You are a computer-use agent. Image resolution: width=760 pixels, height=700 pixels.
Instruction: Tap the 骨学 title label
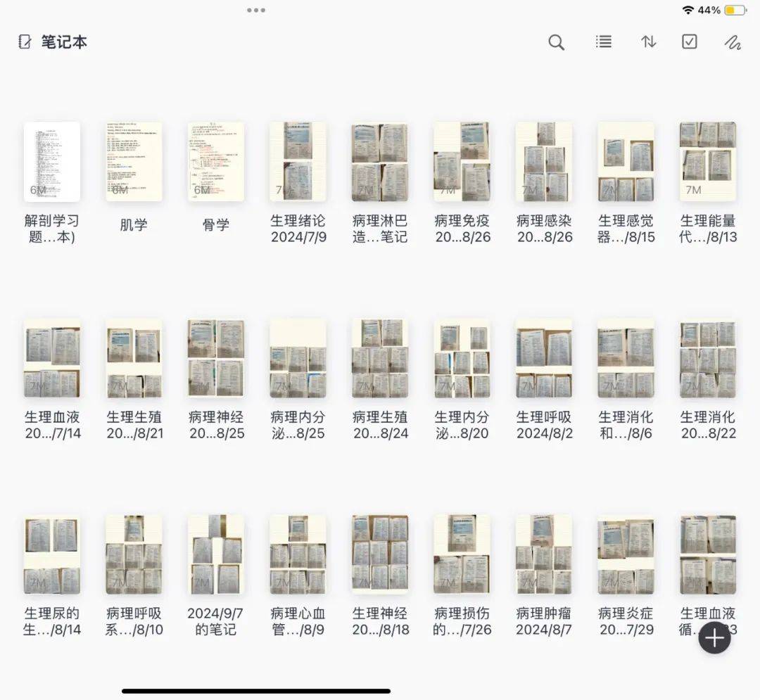tap(216, 225)
